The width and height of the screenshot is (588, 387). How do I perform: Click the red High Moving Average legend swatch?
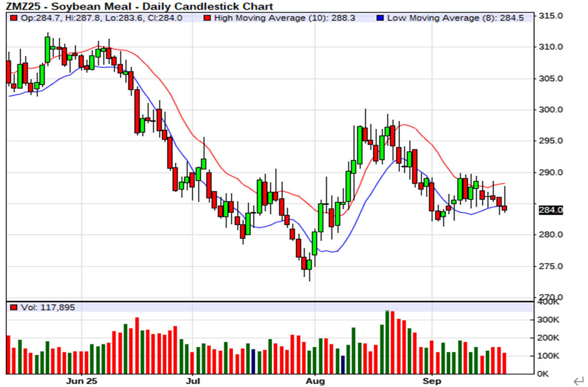207,18
